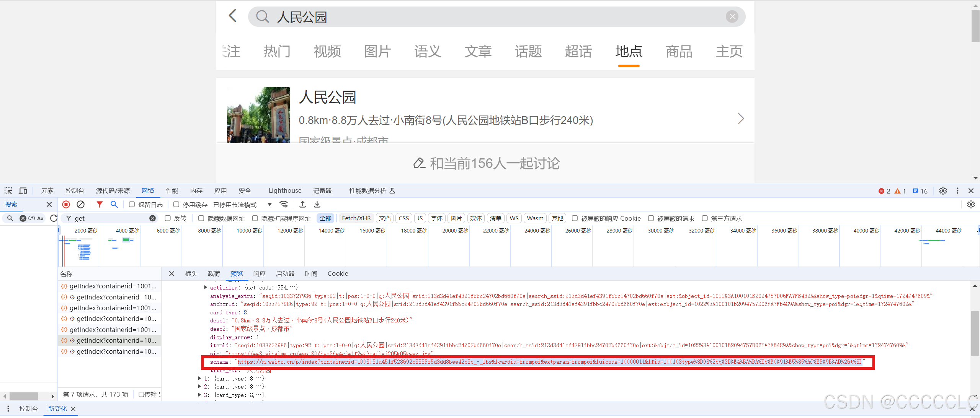This screenshot has width=980, height=418.
Task: Enable the 保留日志 checkbox
Action: 132,205
